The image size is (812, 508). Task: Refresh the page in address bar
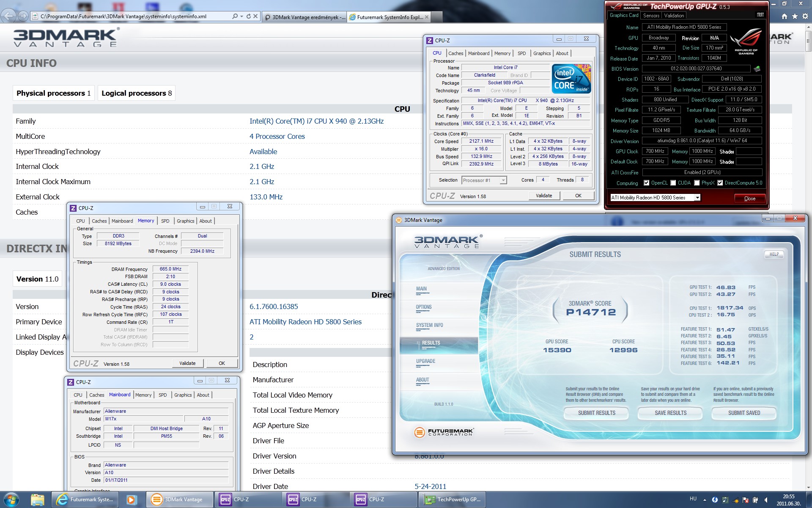(x=248, y=17)
